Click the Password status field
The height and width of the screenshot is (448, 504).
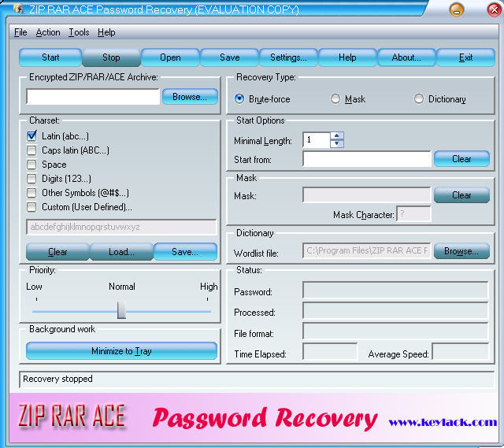point(395,291)
